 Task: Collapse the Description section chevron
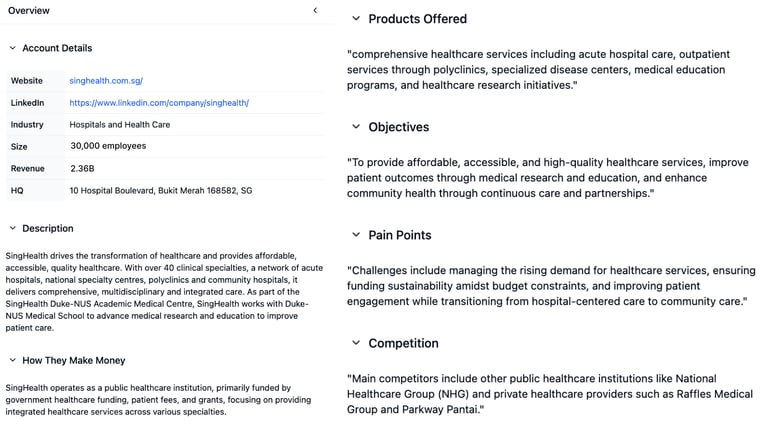13,228
